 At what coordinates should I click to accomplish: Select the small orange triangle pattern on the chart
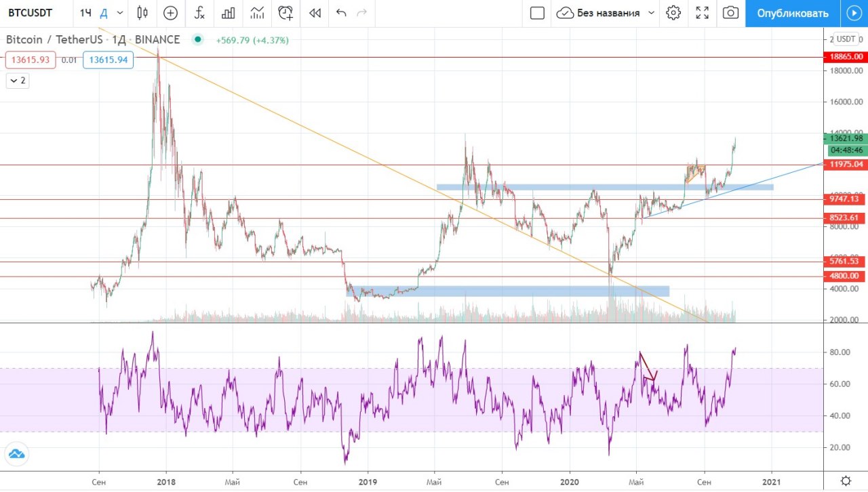pyautogui.click(x=696, y=173)
